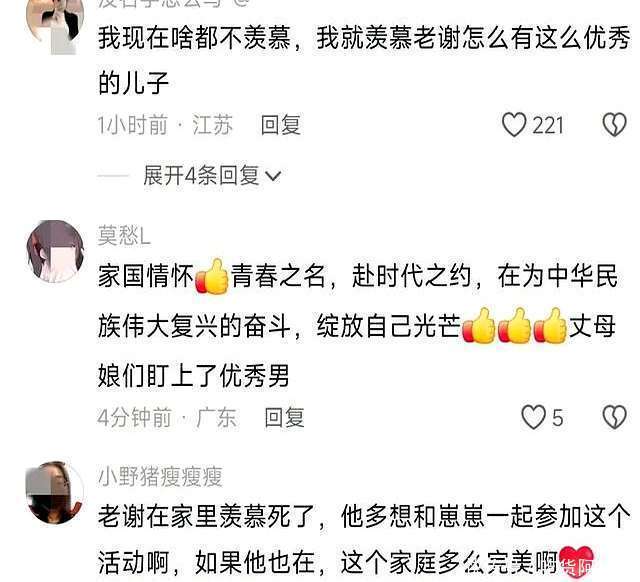Open username 小野猪瘦瘦瘦

tap(160, 477)
